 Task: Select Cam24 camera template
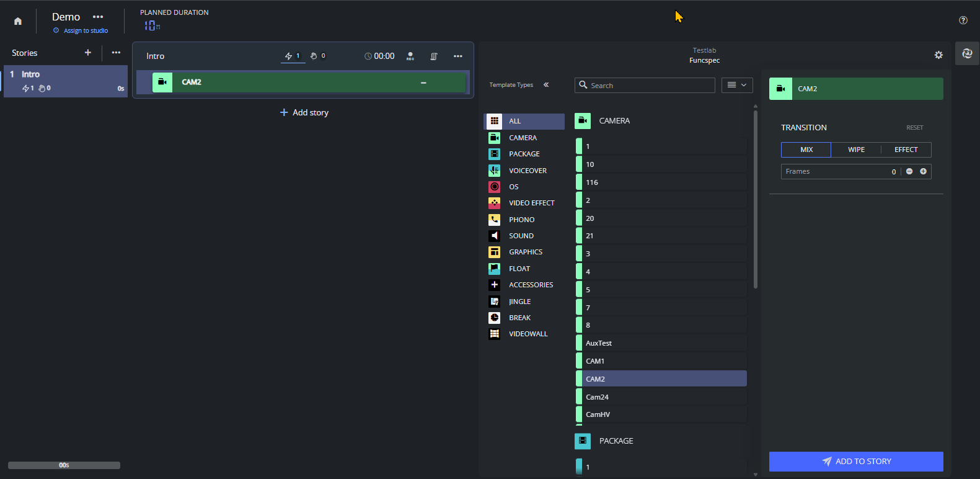661,397
